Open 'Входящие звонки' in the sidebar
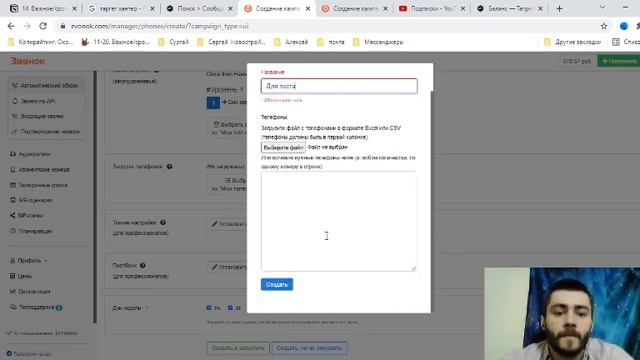Image resolution: width=640 pixels, height=360 pixels. pos(38,116)
